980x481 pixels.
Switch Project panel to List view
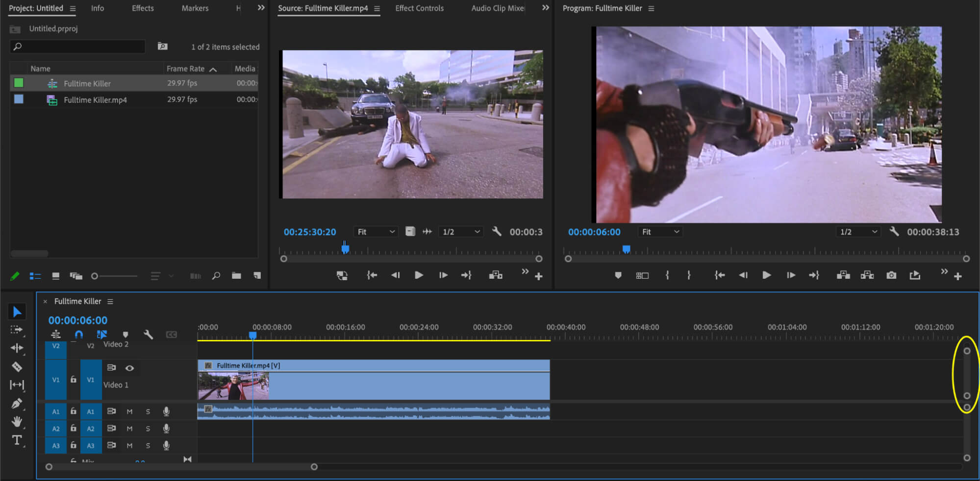pyautogui.click(x=35, y=276)
